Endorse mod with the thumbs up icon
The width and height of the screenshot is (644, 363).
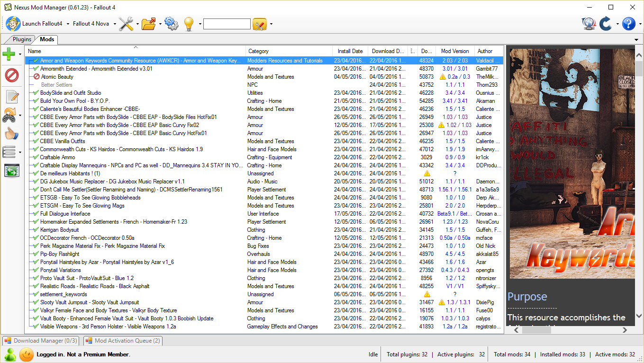(11, 134)
